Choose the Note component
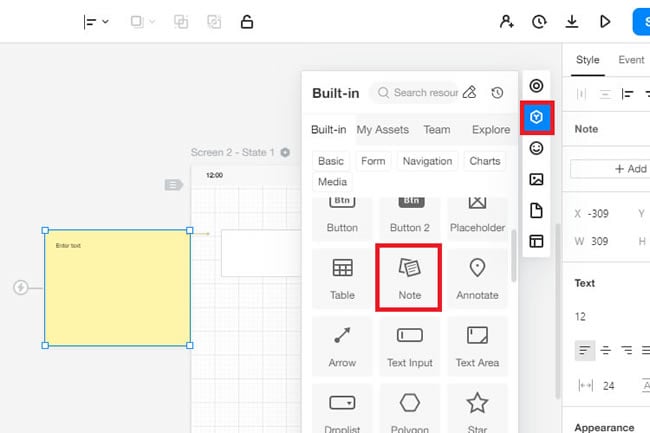The image size is (650, 433). pyautogui.click(x=410, y=278)
